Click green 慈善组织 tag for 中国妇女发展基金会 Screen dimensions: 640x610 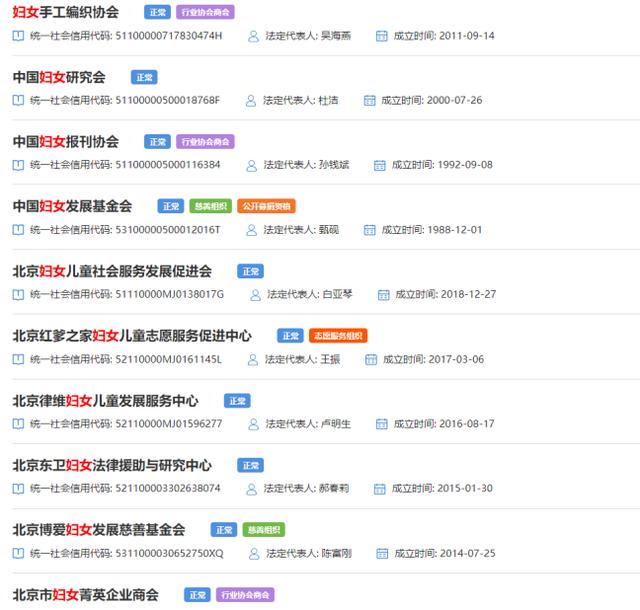[x=211, y=206]
